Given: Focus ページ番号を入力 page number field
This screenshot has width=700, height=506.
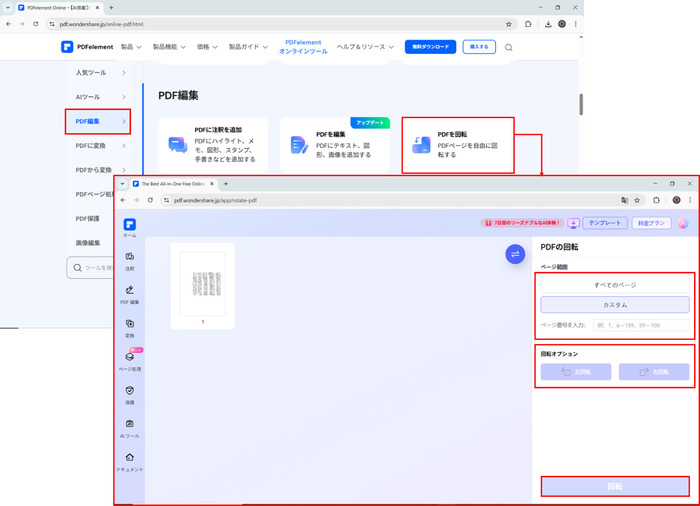Looking at the screenshot, I should pos(641,325).
